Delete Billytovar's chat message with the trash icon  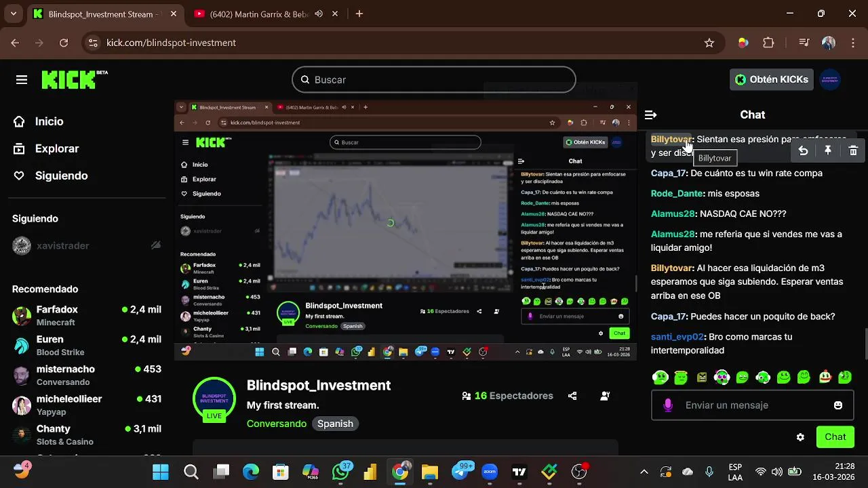click(x=853, y=151)
